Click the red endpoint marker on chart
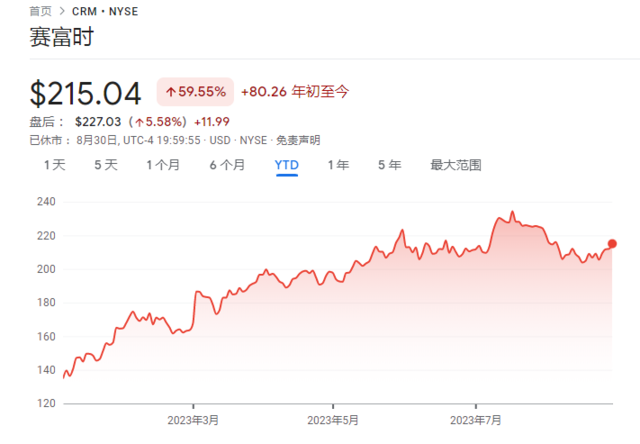Viewport: 640px width, 444px height. [612, 244]
